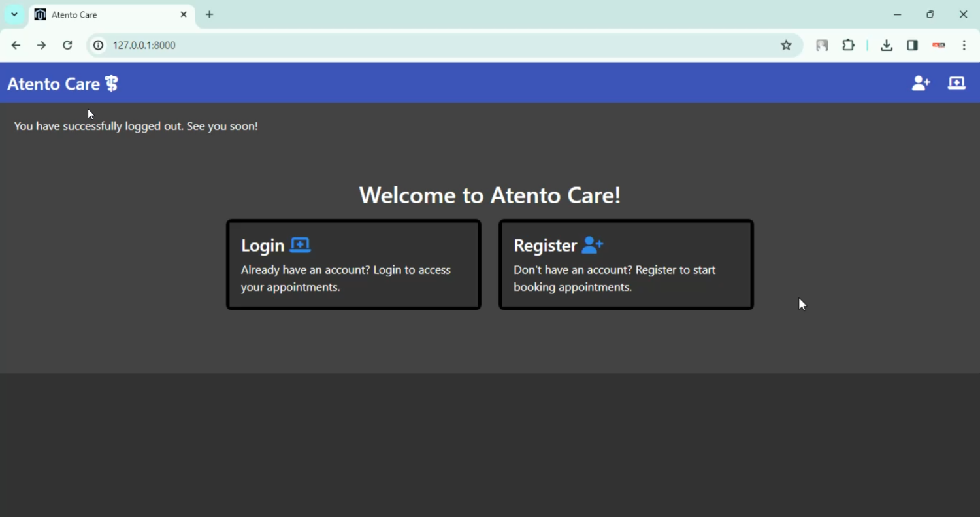980x517 pixels.
Task: Expand the tab search dropdown arrow
Action: pyautogui.click(x=14, y=14)
